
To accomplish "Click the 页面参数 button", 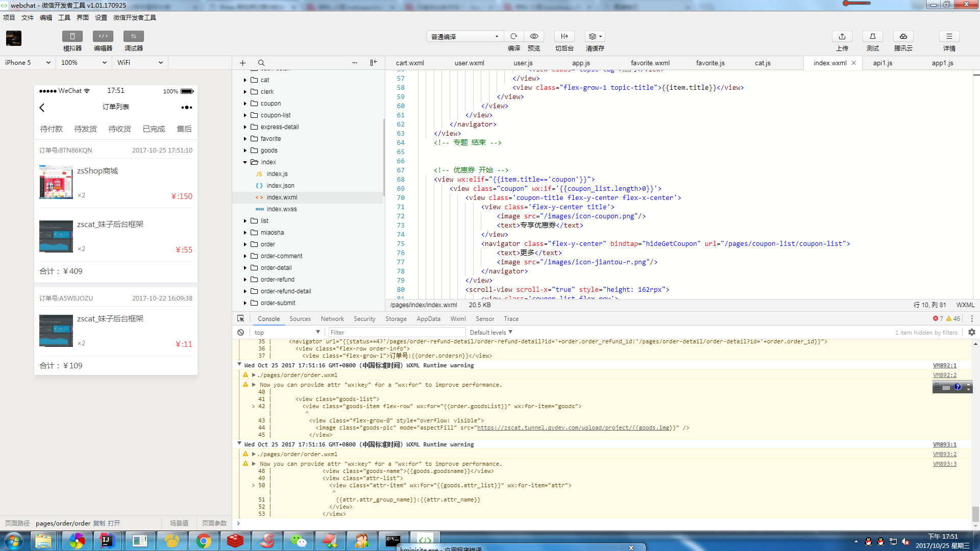I will coord(214,523).
